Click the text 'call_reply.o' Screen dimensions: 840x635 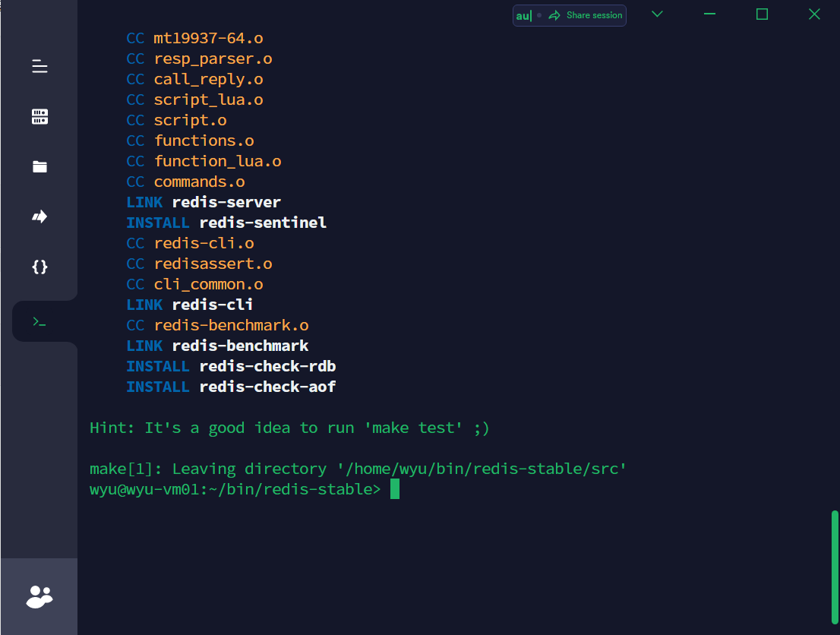click(x=208, y=79)
